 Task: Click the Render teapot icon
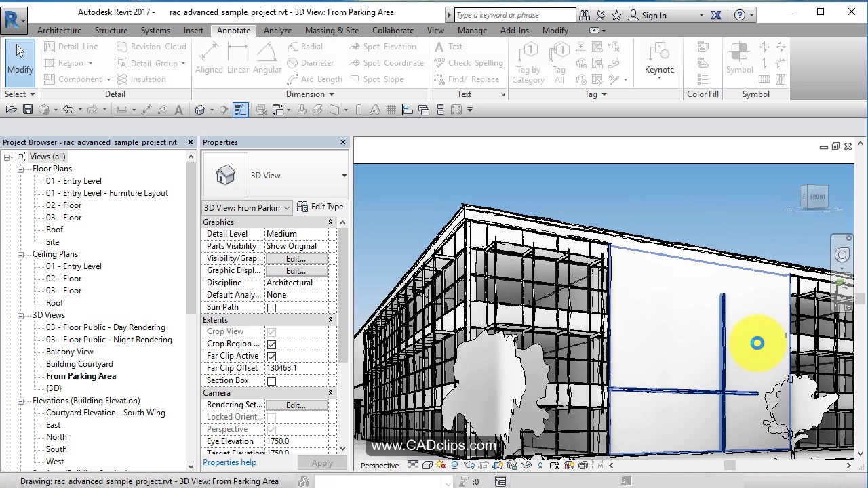coord(469,465)
